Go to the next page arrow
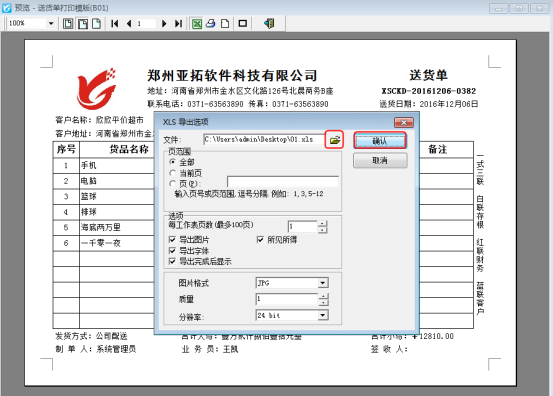Viewport: 553px width, 396px height. pyautogui.click(x=164, y=24)
